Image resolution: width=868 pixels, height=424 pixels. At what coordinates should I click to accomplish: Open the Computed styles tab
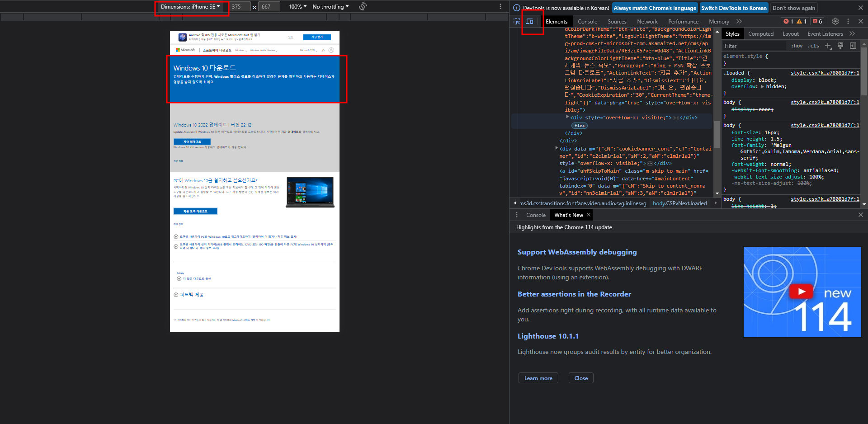(760, 33)
